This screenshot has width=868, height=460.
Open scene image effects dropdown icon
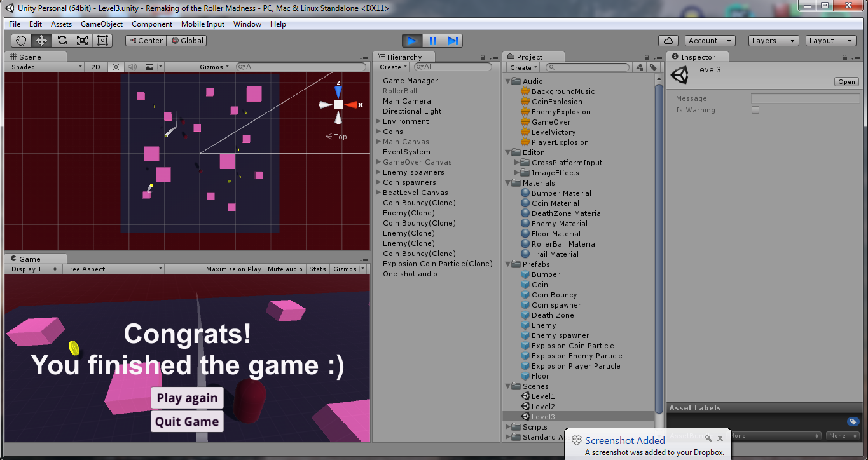153,67
